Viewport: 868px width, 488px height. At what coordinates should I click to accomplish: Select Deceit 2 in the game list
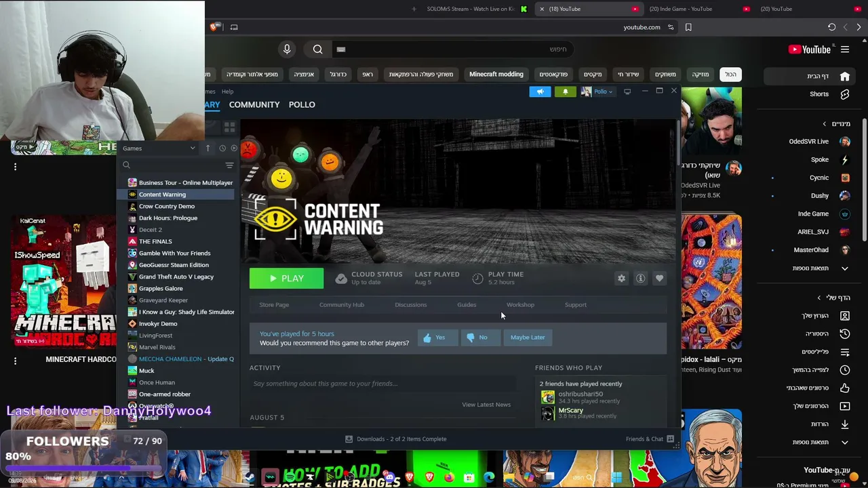[151, 230]
